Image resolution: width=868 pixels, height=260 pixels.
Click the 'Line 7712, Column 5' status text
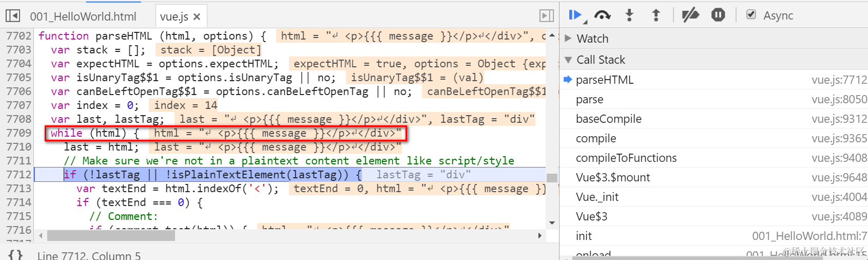pyautogui.click(x=89, y=255)
